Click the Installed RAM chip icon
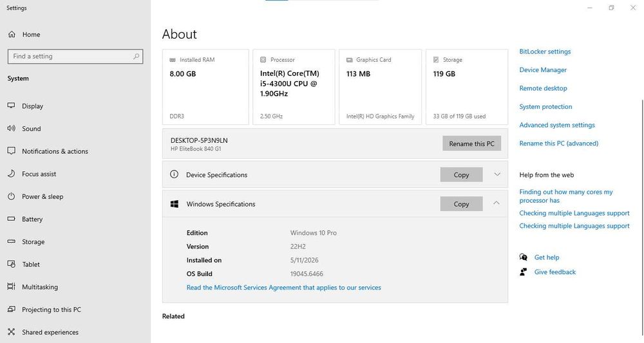Screen dimensions: 644x343 point(173,60)
